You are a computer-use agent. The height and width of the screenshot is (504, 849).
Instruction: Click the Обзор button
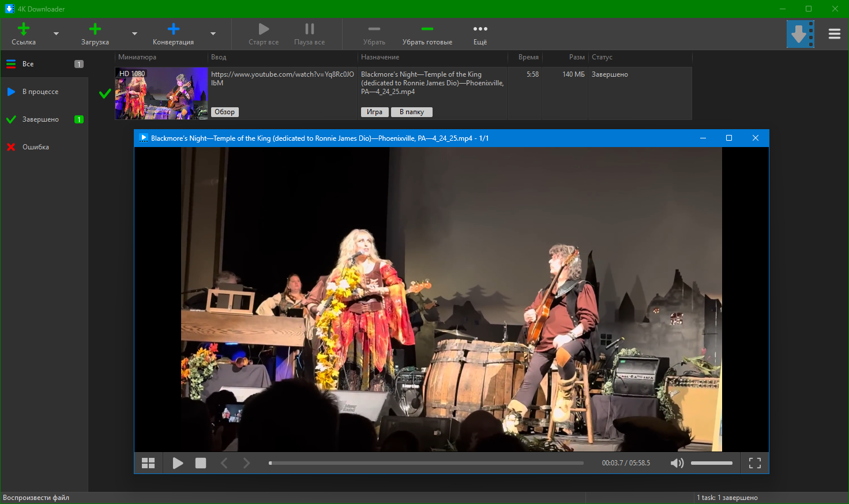(224, 112)
